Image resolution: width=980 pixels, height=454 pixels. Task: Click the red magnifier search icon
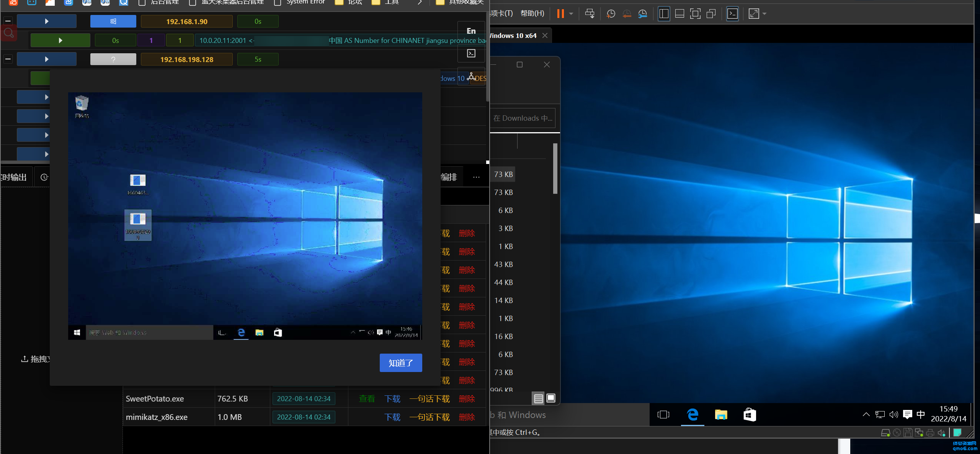[8, 33]
